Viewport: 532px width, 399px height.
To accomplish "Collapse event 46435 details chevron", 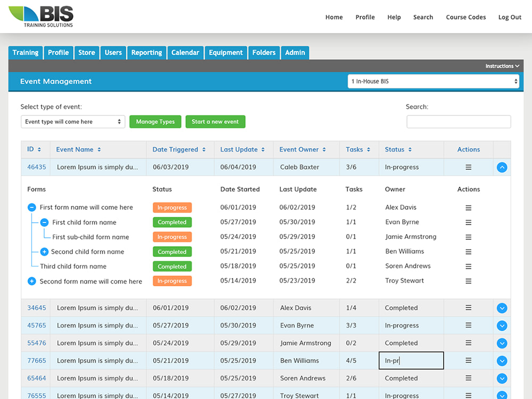I will tap(502, 167).
